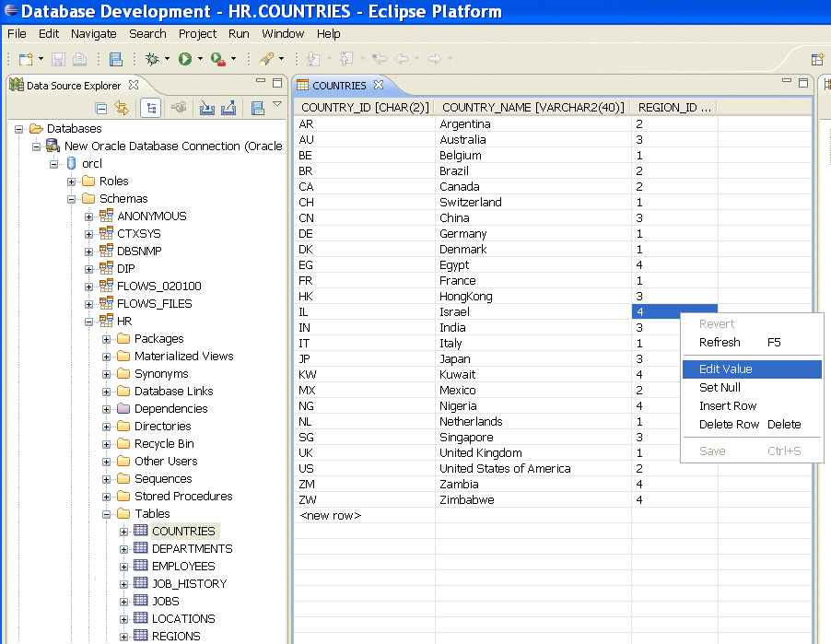This screenshot has width=831, height=644.
Task: Open the Data Source Explorer view menu triangle
Action: coord(277,104)
